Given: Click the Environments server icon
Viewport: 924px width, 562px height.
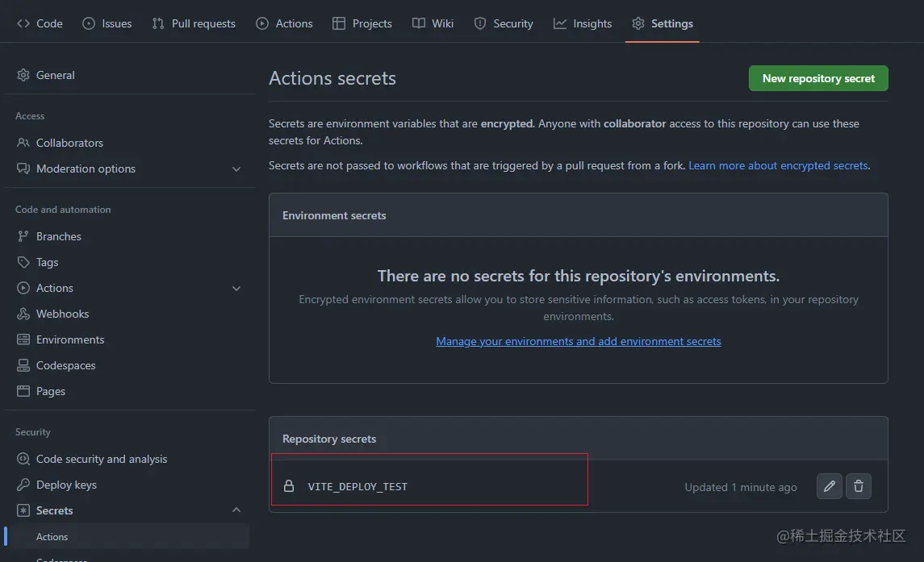Looking at the screenshot, I should coord(23,339).
